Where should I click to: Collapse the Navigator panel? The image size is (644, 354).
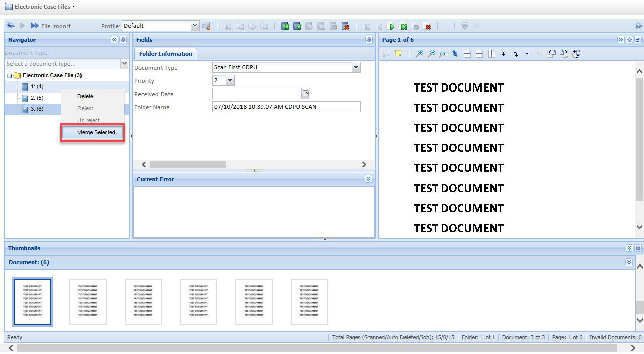(114, 40)
